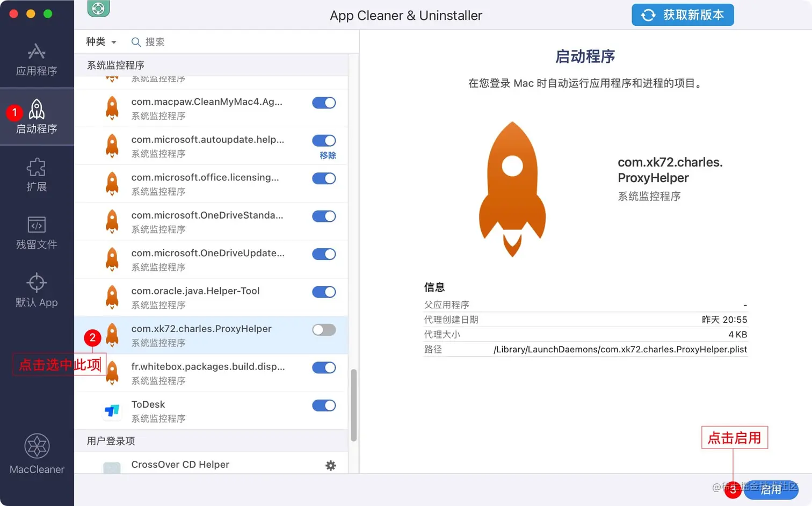Click rocket icon of com.microsoft.autoupdate item
Image resolution: width=812 pixels, height=506 pixels.
click(x=112, y=146)
